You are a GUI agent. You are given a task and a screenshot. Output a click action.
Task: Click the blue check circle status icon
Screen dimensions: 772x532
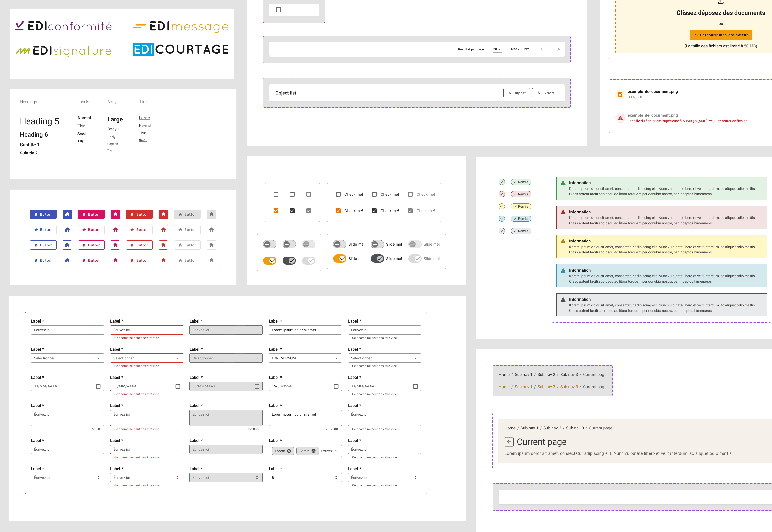point(501,219)
